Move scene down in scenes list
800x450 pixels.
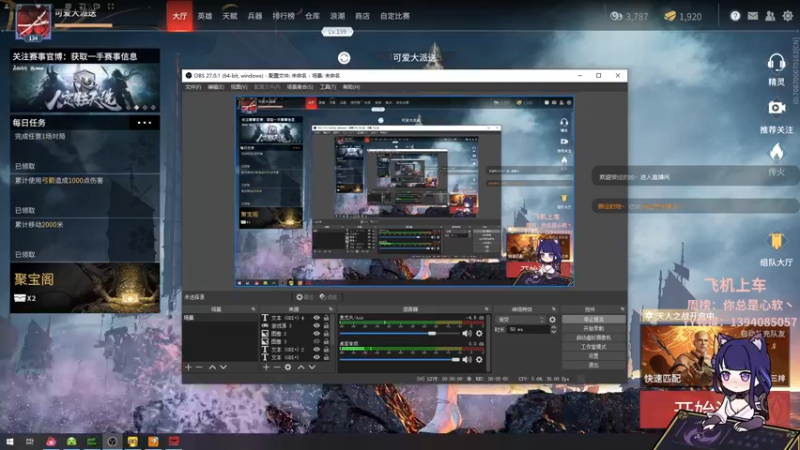point(223,367)
